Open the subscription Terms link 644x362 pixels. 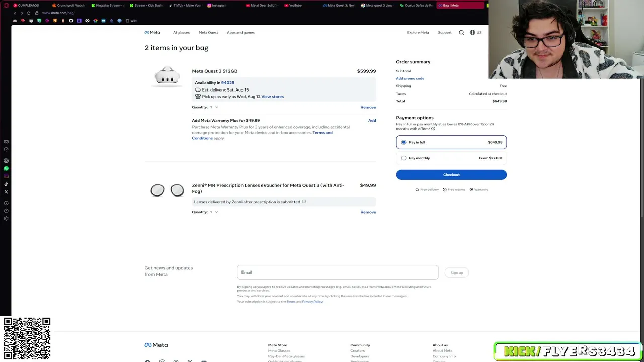pos(291,302)
